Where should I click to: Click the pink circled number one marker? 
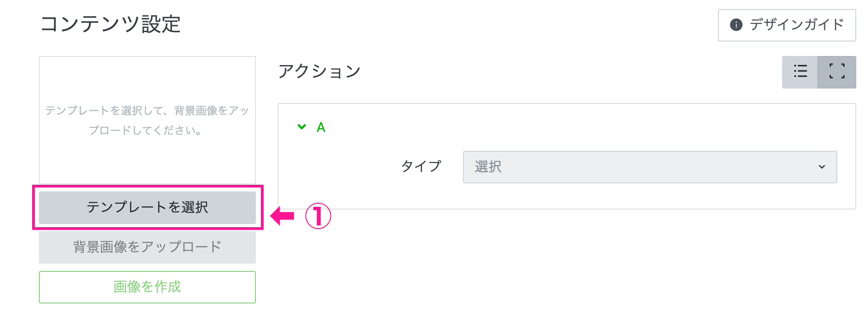(x=318, y=216)
